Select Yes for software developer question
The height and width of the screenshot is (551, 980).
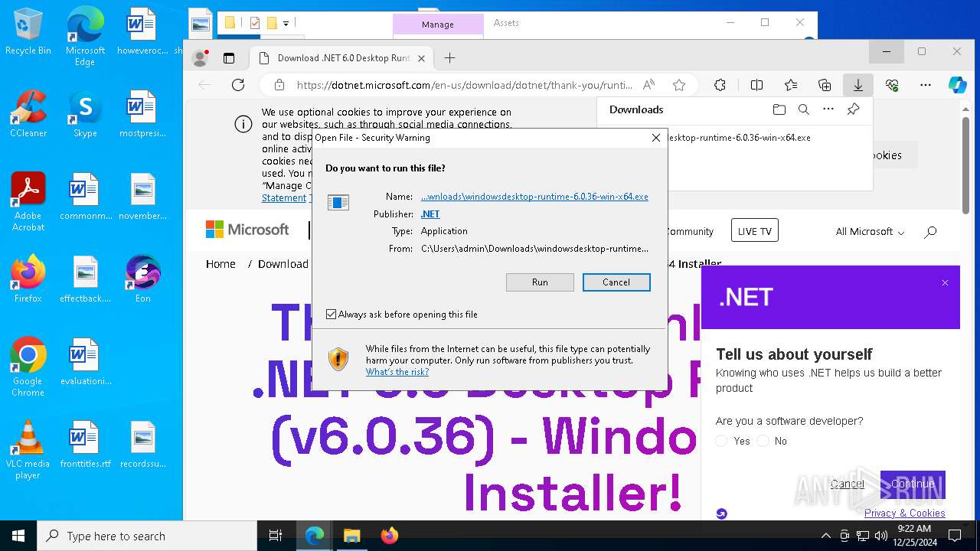coord(721,441)
